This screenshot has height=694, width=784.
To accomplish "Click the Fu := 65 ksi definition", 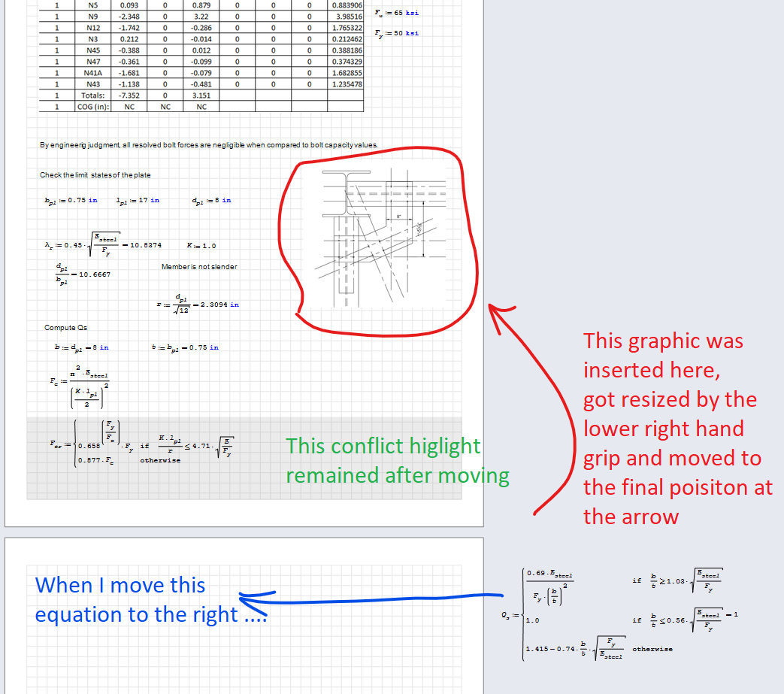I will point(395,13).
